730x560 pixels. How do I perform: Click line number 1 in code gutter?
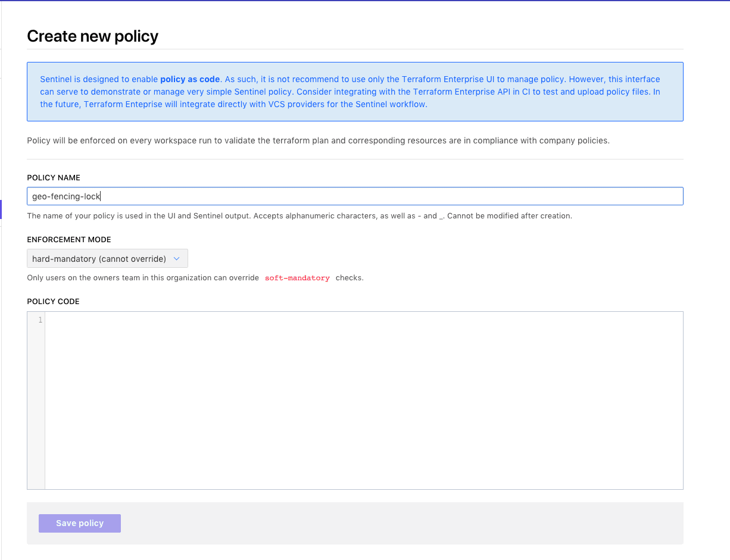(x=40, y=320)
